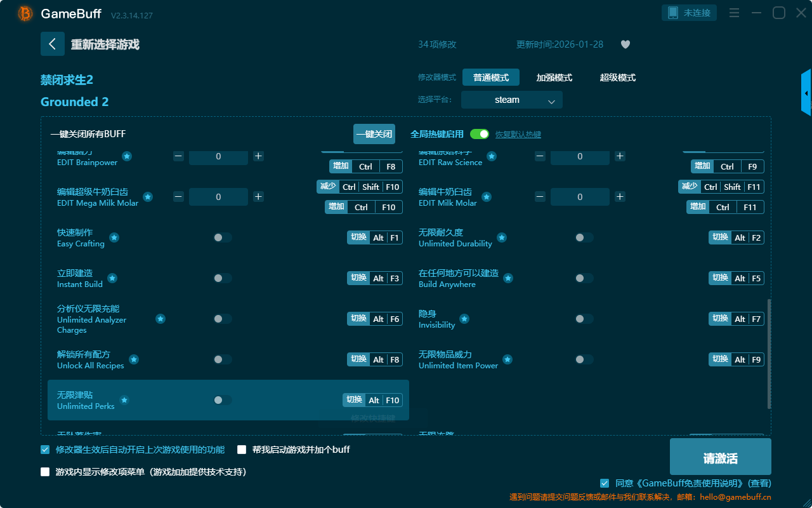812x508 pixels.
Task: Click the star icon beside Unlimited Durability
Action: (x=502, y=237)
